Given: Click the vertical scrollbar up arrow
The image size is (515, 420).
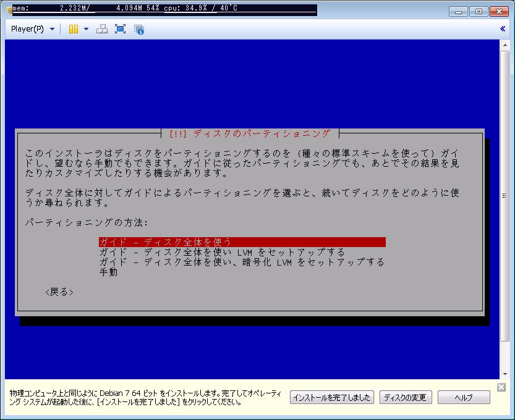Looking at the screenshot, I should (x=505, y=45).
